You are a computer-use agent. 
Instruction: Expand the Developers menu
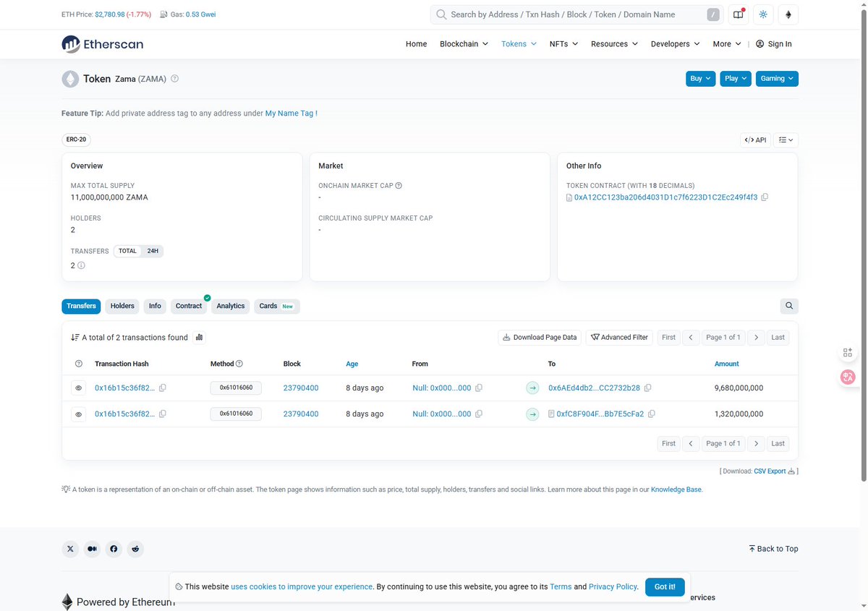pos(675,44)
